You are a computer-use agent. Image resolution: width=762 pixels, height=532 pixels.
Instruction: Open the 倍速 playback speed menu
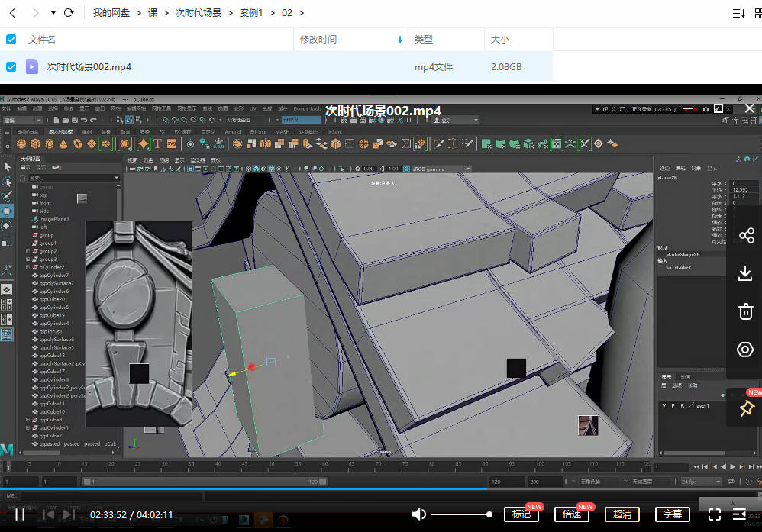(572, 514)
